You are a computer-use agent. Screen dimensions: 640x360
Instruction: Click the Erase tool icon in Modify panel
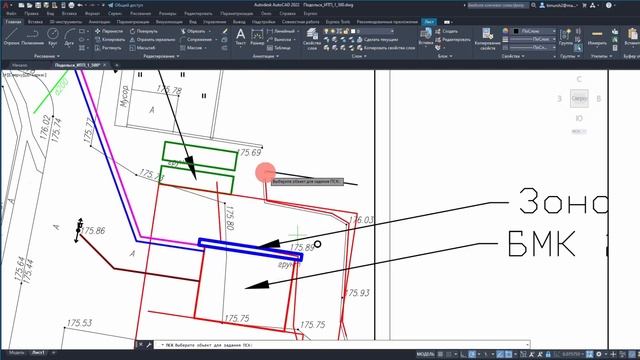pyautogui.click(x=225, y=31)
